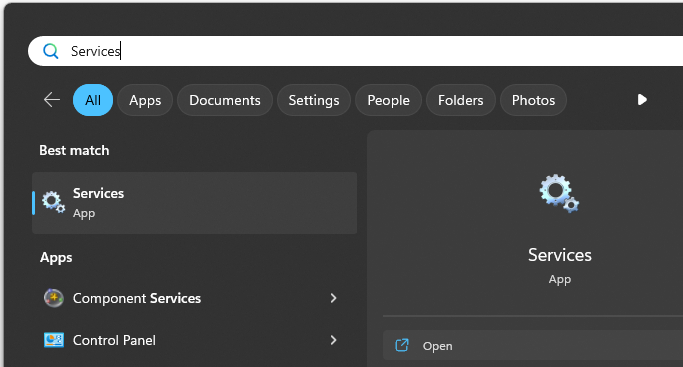Filter results by Settings

(x=314, y=100)
